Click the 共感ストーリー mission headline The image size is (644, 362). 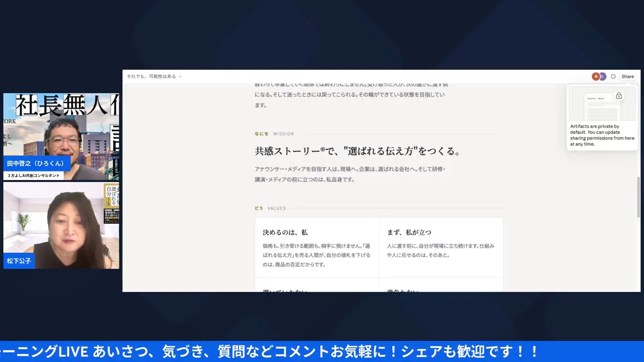tap(357, 151)
